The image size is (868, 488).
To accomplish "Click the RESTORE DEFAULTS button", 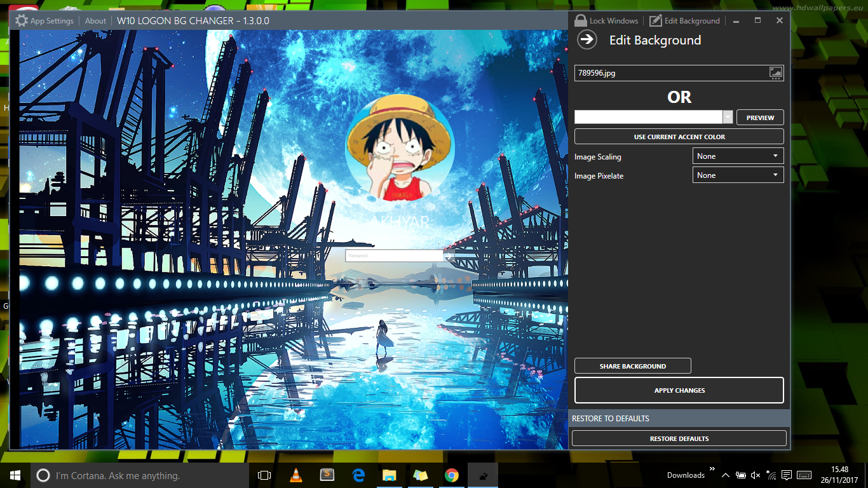I will (x=679, y=438).
